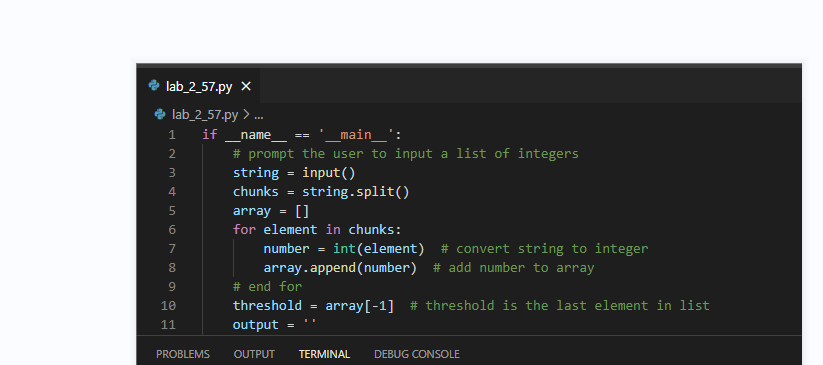Expand the breadcrumb ellipsis symbol list
The height and width of the screenshot is (365, 823).
(259, 115)
